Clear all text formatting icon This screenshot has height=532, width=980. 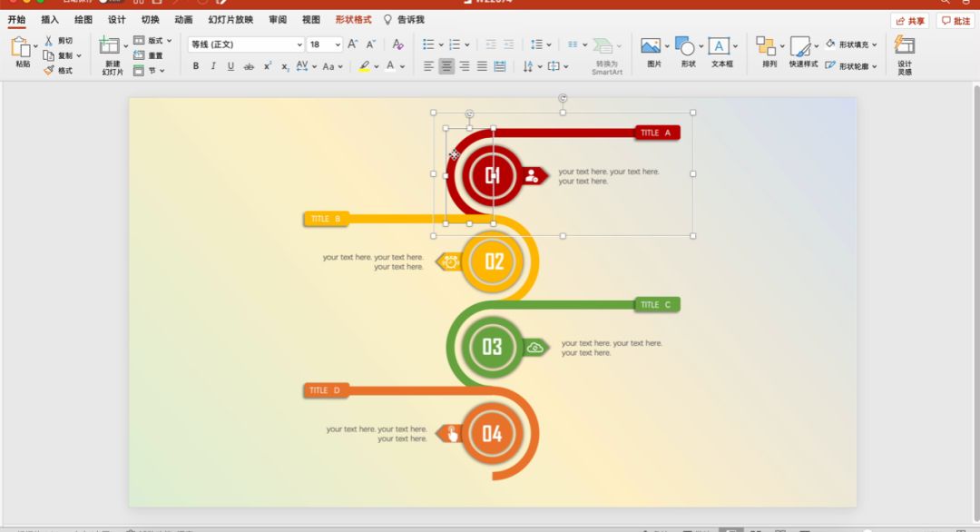(x=397, y=44)
